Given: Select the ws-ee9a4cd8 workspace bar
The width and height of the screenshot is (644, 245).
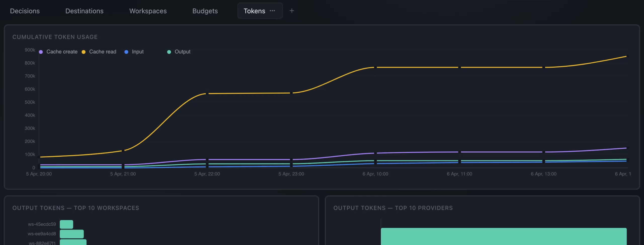Looking at the screenshot, I should coord(71,233).
